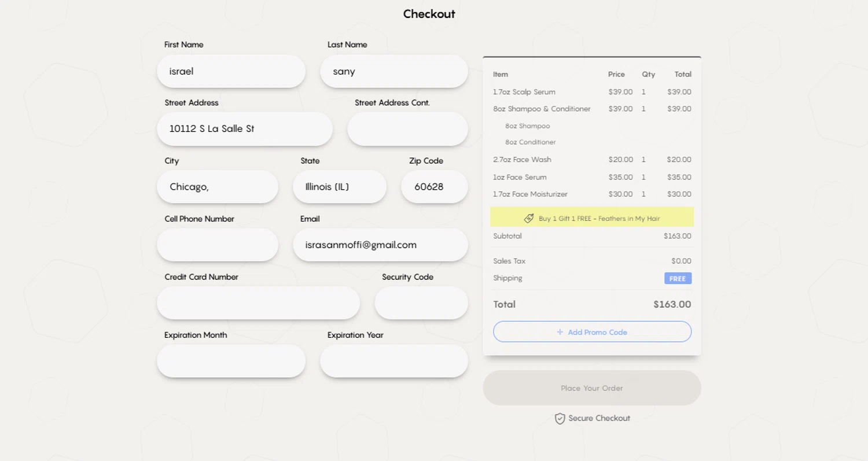Edit the Street Address field

pos(245,129)
